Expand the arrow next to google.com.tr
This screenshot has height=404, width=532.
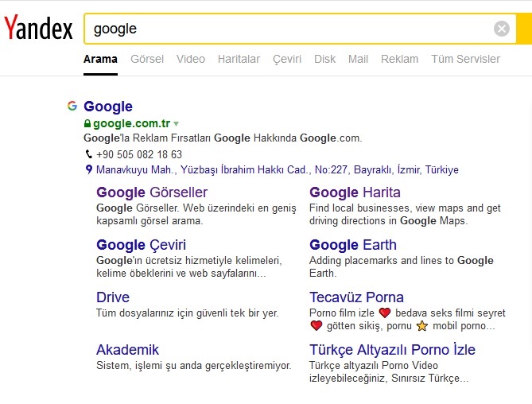point(177,123)
